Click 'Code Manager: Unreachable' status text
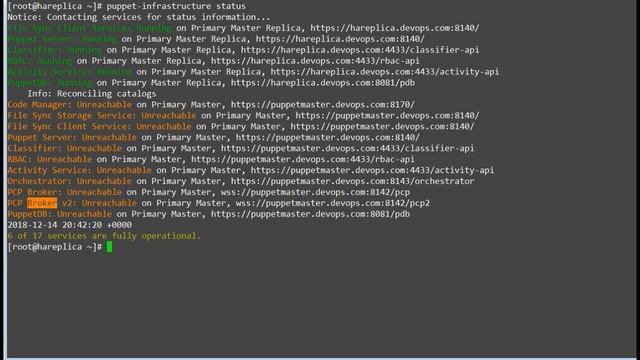The width and height of the screenshot is (640, 360). pos(69,104)
